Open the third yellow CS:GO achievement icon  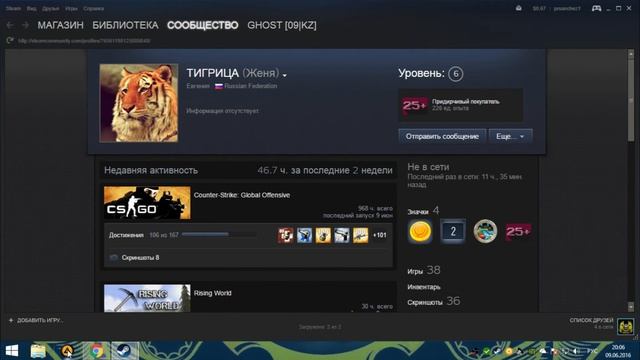323,235
